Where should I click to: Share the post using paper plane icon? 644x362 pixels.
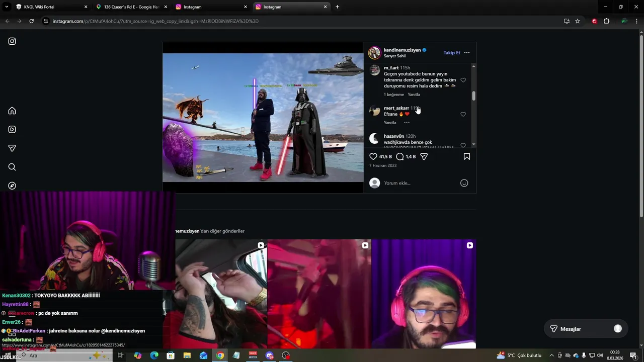424,156
